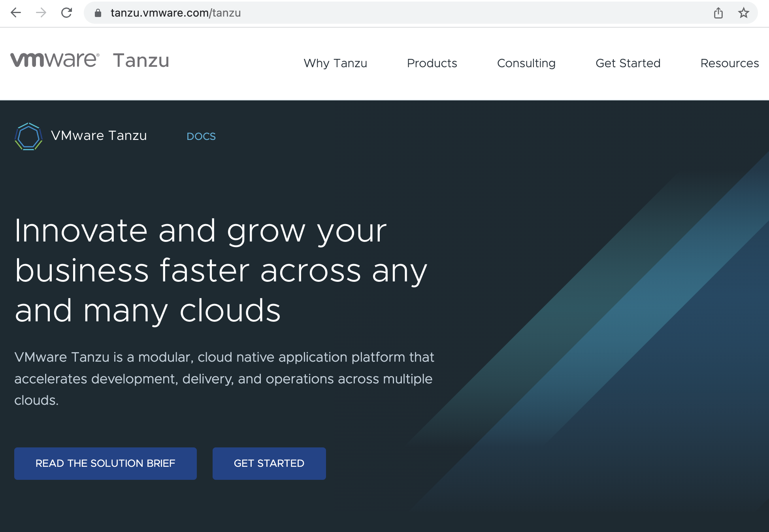Click the browser forward arrow

tap(41, 13)
